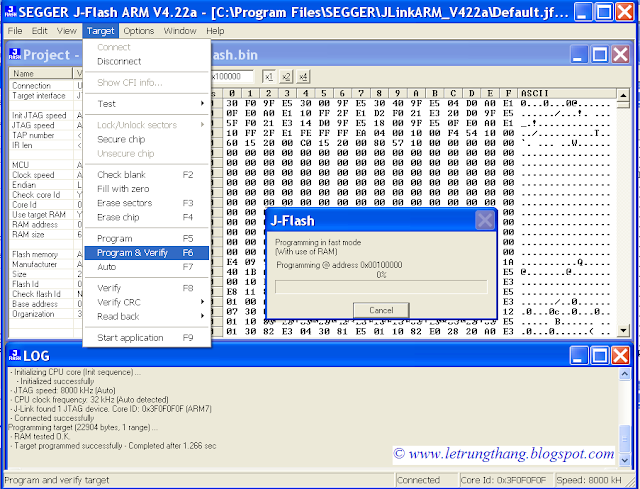Screen dimensions: 640x489
Task: Select the Use target RAM row
Action: coord(46,215)
